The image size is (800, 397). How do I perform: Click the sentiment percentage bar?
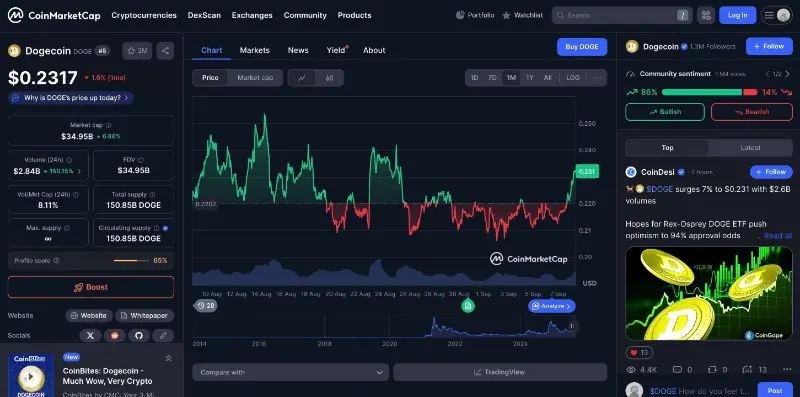pos(709,92)
